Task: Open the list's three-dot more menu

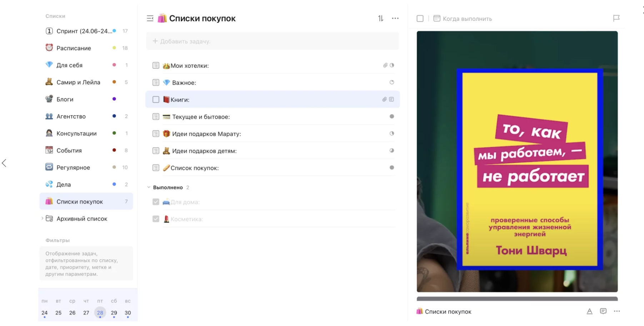Action: coord(395,19)
